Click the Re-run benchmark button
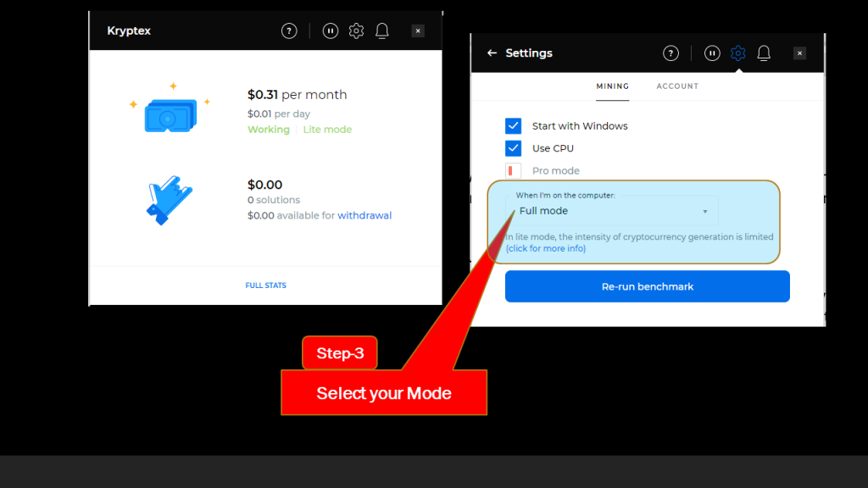 coord(647,286)
